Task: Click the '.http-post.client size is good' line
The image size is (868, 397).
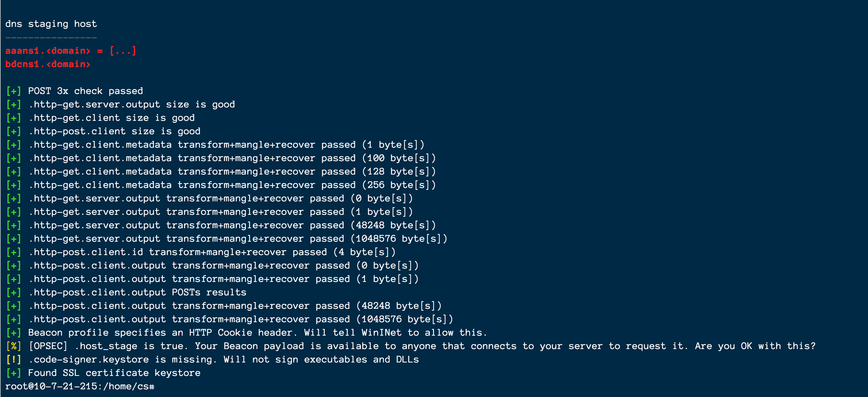Action: (x=114, y=132)
